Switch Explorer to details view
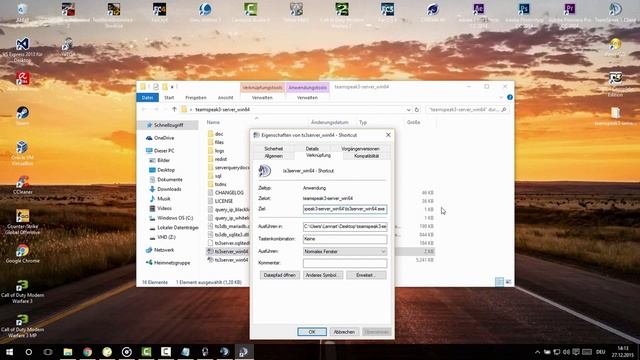The image size is (640, 360). coord(499,282)
